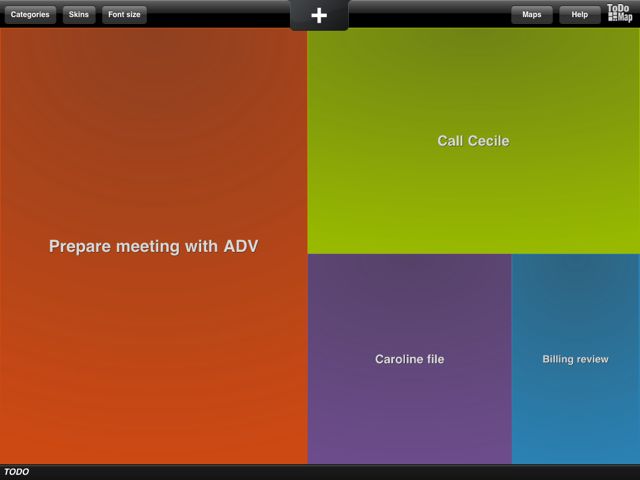
Task: Select the Billing review tile
Action: 576,359
